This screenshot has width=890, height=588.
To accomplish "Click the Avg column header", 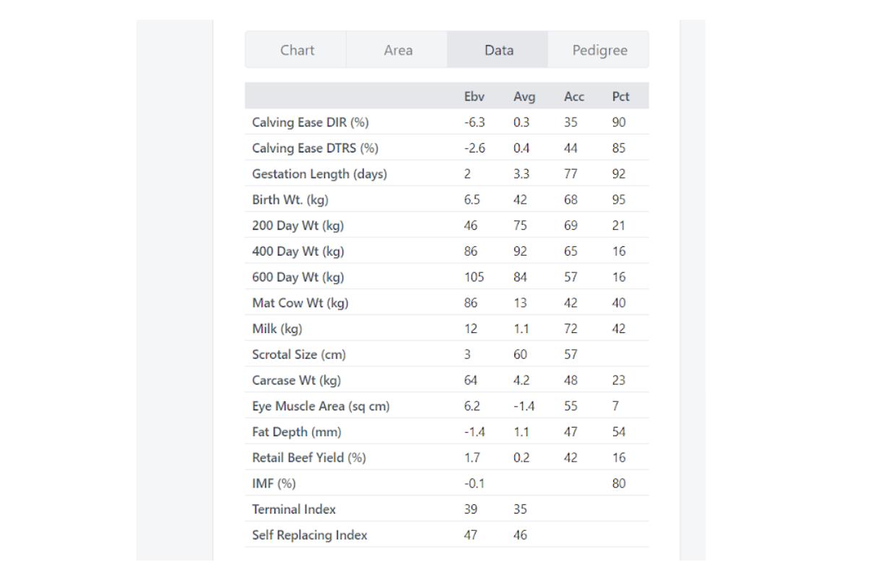I will point(525,95).
